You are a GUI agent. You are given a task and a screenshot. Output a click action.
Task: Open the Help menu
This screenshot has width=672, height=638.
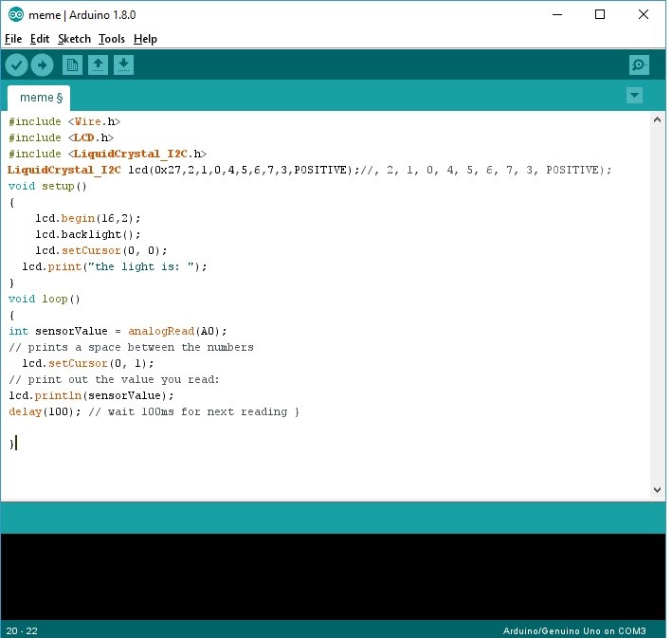click(x=145, y=39)
